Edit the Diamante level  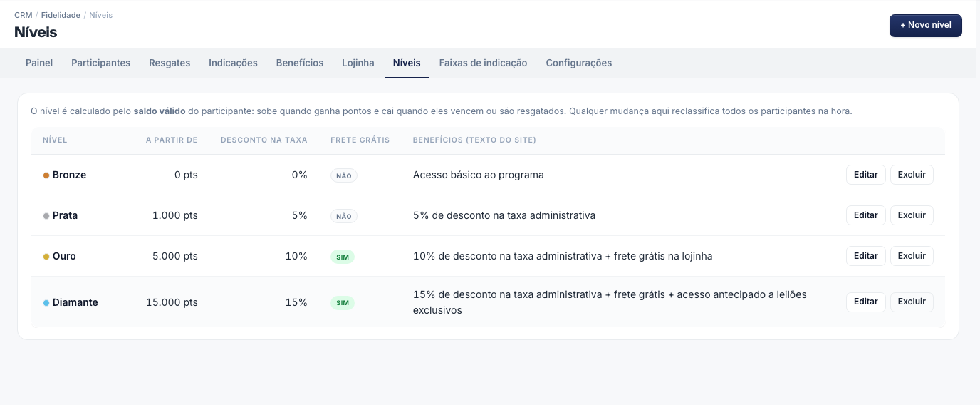865,302
